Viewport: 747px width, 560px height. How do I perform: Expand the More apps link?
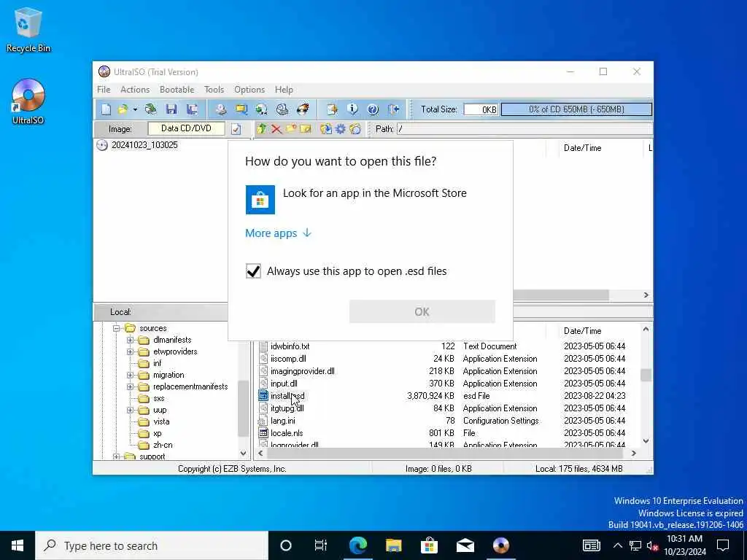tap(278, 233)
